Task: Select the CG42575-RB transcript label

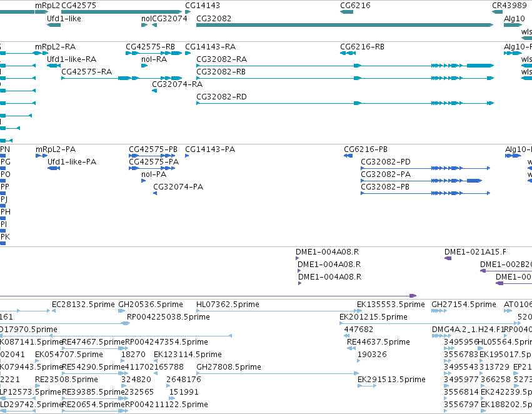Action: pyautogui.click(x=150, y=47)
